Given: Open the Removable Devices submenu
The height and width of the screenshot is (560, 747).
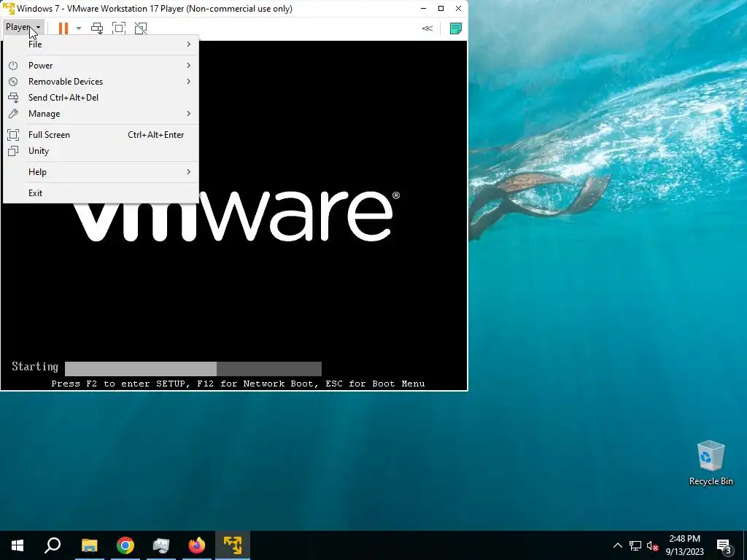Looking at the screenshot, I should tap(101, 82).
